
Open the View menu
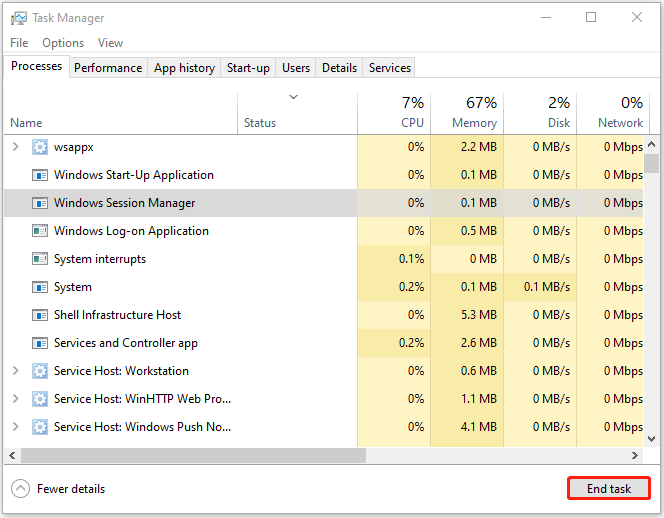[111, 43]
